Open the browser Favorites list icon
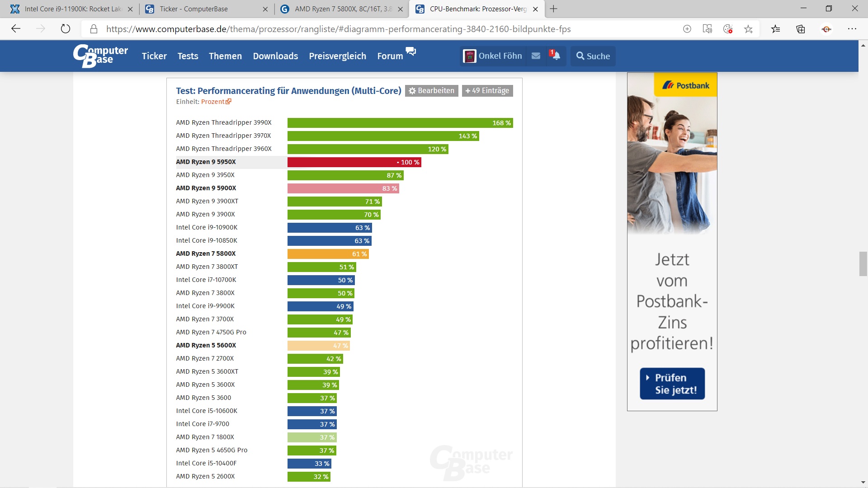The image size is (868, 488). (x=776, y=29)
